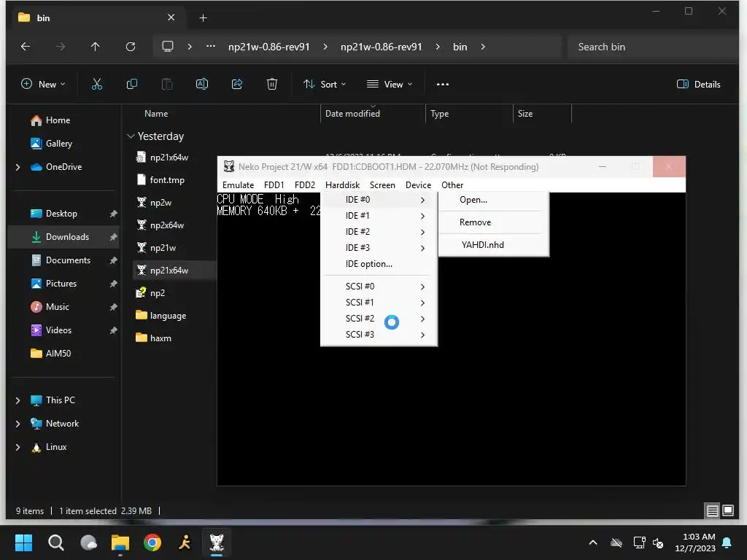This screenshot has height=560, width=747.
Task: Open Gallery in sidebar
Action: tap(58, 144)
